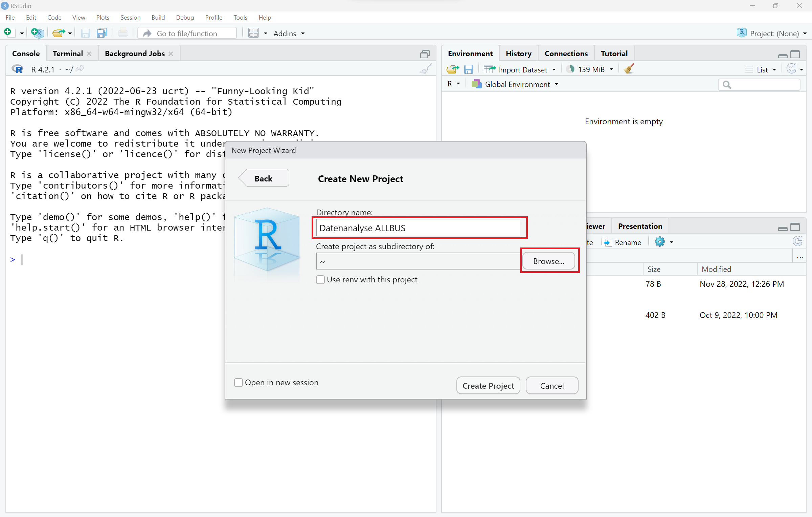Open the Import Dataset dropdown
Screen dimensions: 812x517
[520, 69]
